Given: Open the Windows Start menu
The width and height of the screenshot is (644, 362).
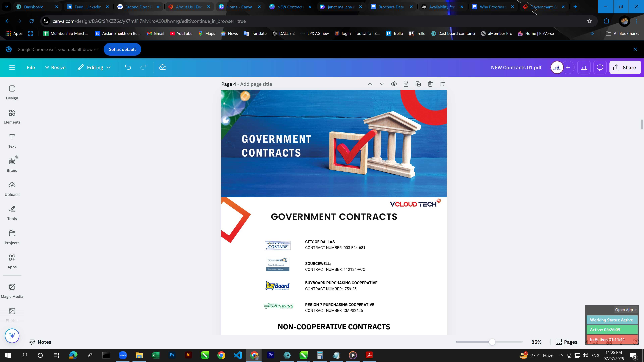Looking at the screenshot, I should [x=8, y=355].
